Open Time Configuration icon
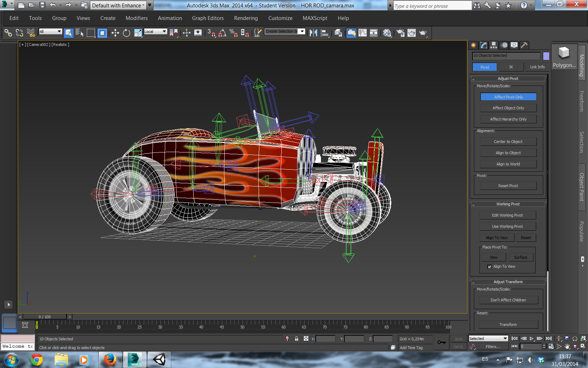The height and width of the screenshot is (368, 588). click(x=551, y=347)
